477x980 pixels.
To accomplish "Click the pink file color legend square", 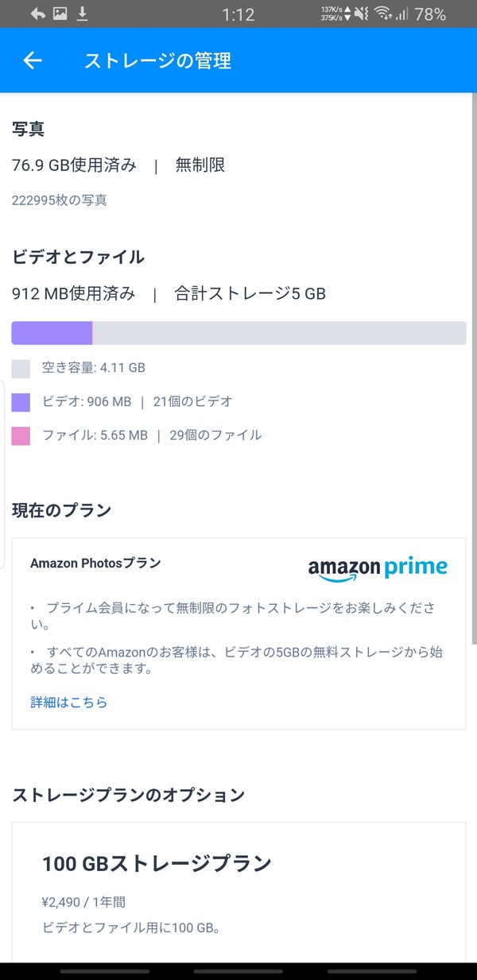I will (21, 436).
